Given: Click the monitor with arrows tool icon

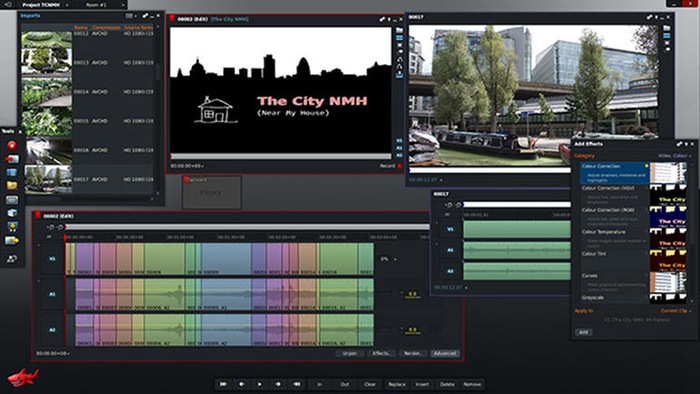Looking at the screenshot, I should point(12,226).
